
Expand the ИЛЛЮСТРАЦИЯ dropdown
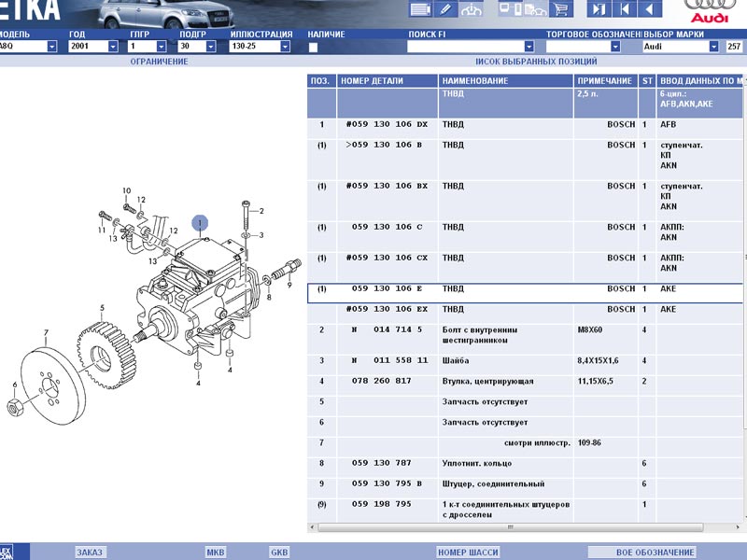click(287, 46)
